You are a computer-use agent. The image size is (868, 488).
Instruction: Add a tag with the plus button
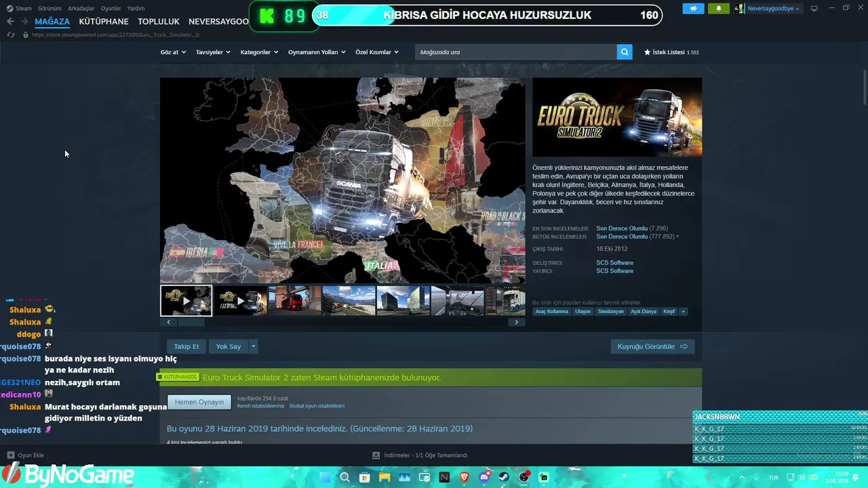683,312
